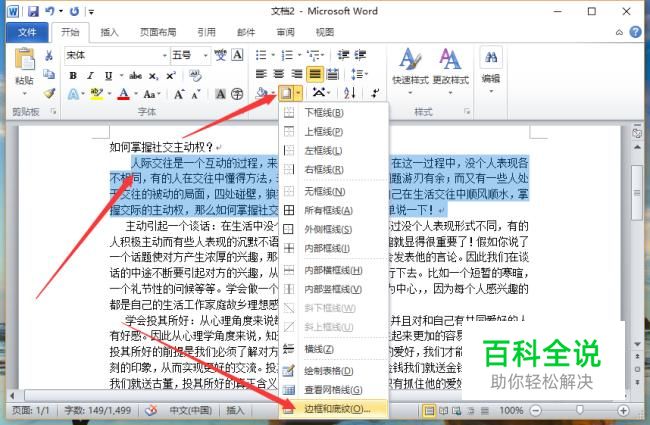Click the Bullets list icon

(261, 55)
